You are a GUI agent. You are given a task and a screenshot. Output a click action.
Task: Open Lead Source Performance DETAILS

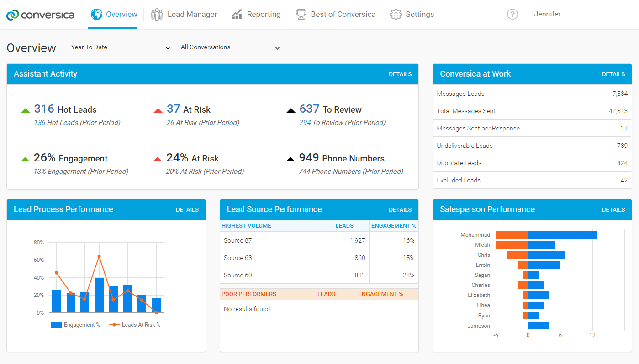400,210
